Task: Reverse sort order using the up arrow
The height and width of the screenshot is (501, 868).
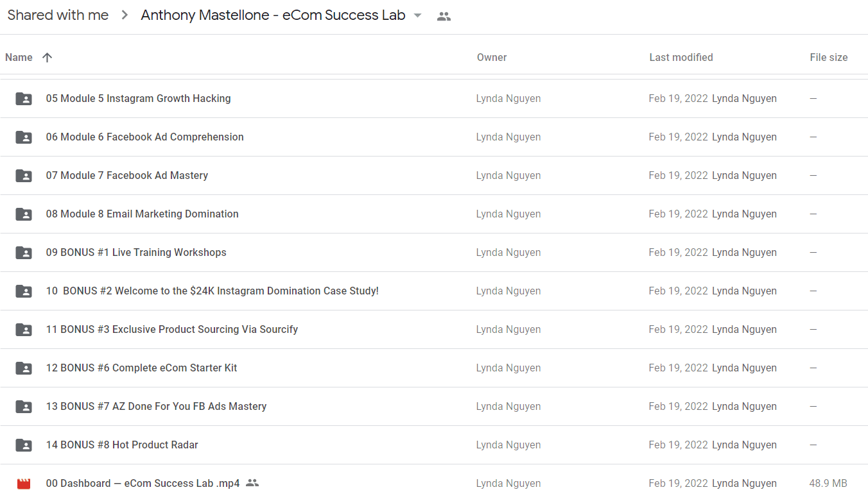Action: (x=47, y=57)
